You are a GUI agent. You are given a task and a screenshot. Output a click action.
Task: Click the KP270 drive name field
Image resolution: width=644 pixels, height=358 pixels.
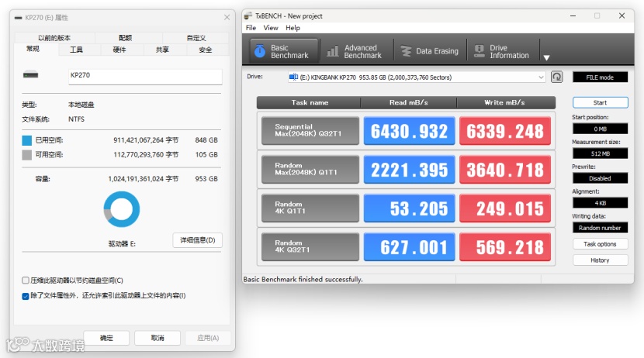[145, 76]
